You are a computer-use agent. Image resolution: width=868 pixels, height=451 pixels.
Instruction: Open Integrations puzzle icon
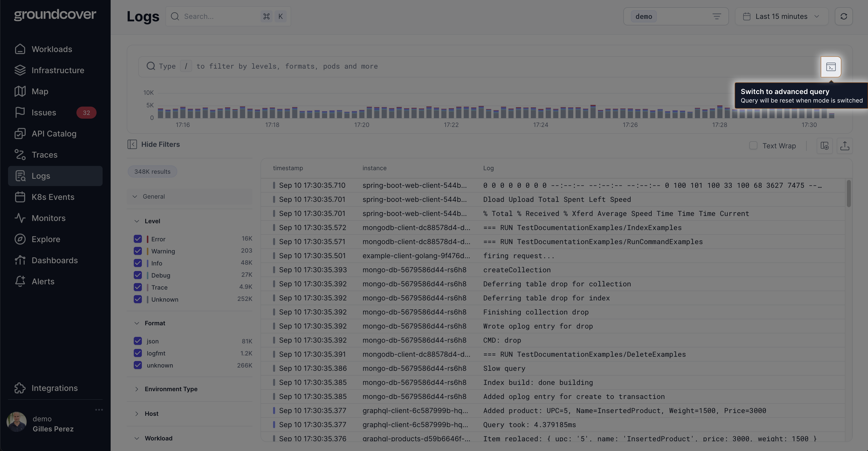coord(20,388)
